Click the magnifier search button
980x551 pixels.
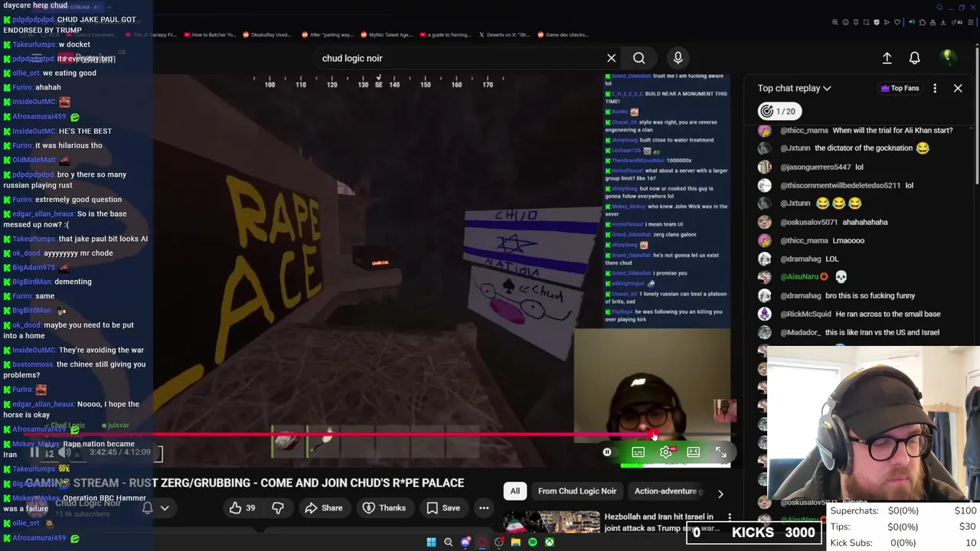[639, 58]
